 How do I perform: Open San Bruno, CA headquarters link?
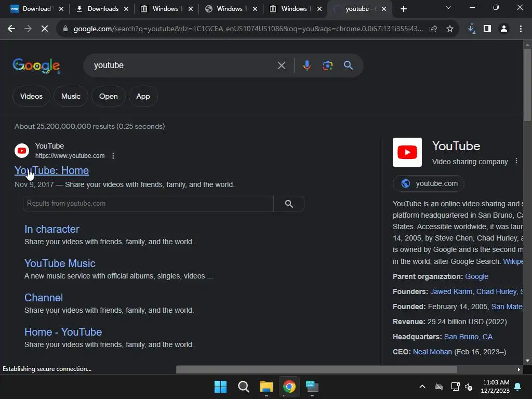click(468, 337)
